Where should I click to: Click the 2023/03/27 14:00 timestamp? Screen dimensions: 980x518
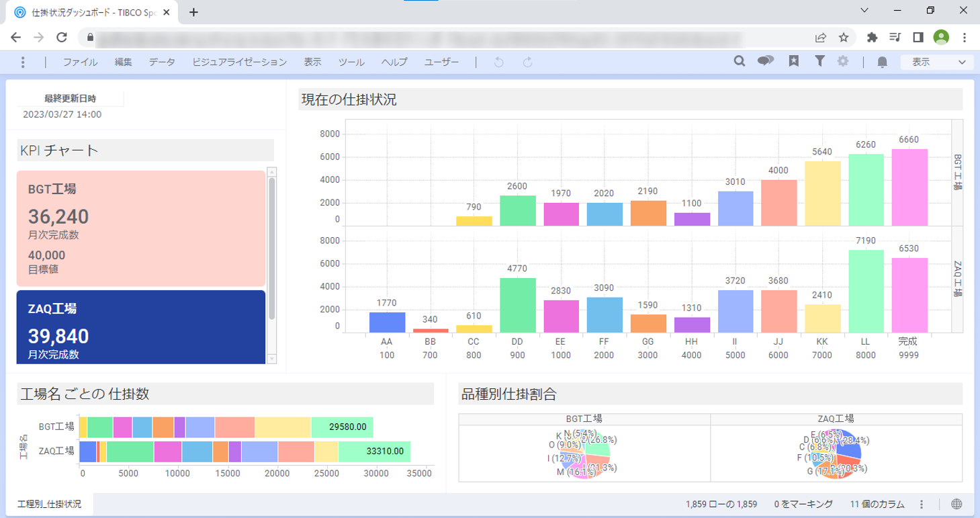tap(62, 114)
